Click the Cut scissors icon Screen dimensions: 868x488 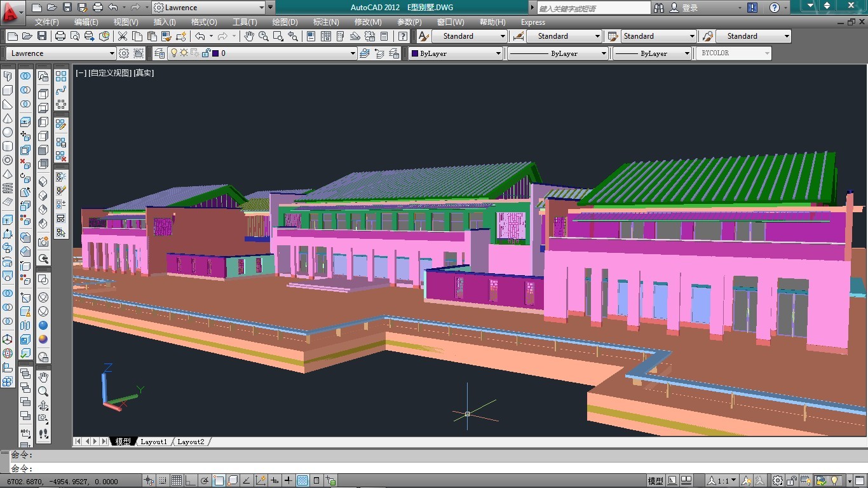pos(122,36)
